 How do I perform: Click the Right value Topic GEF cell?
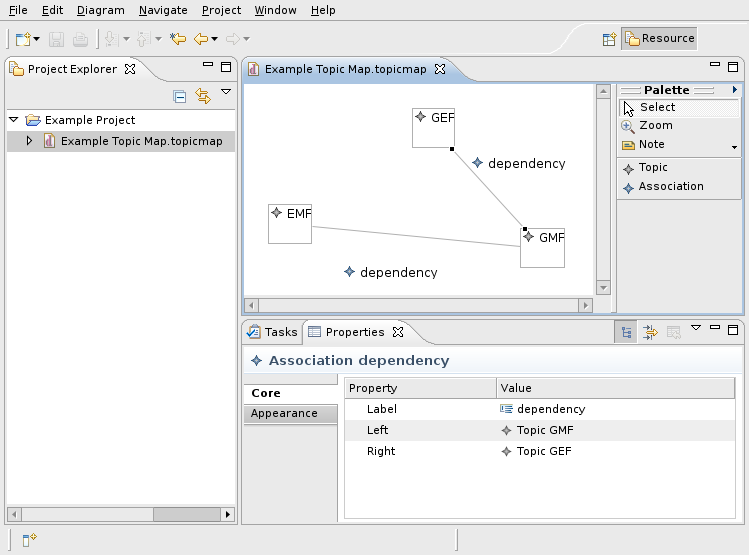click(615, 451)
